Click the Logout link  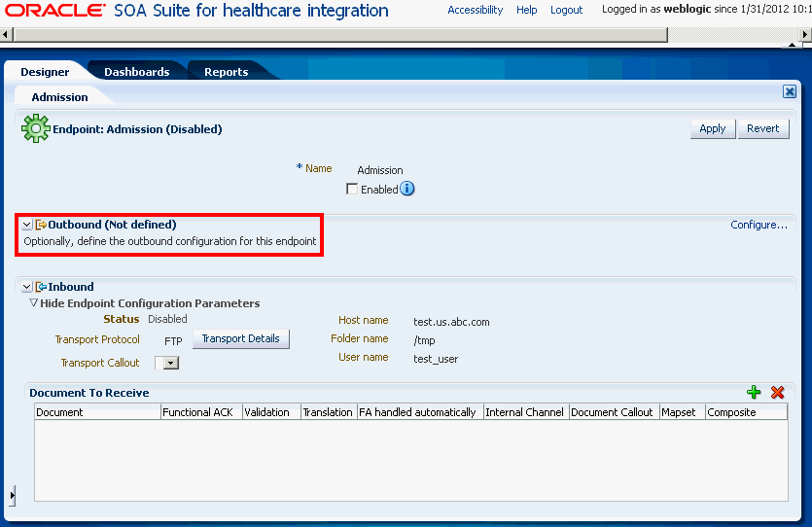tap(567, 10)
